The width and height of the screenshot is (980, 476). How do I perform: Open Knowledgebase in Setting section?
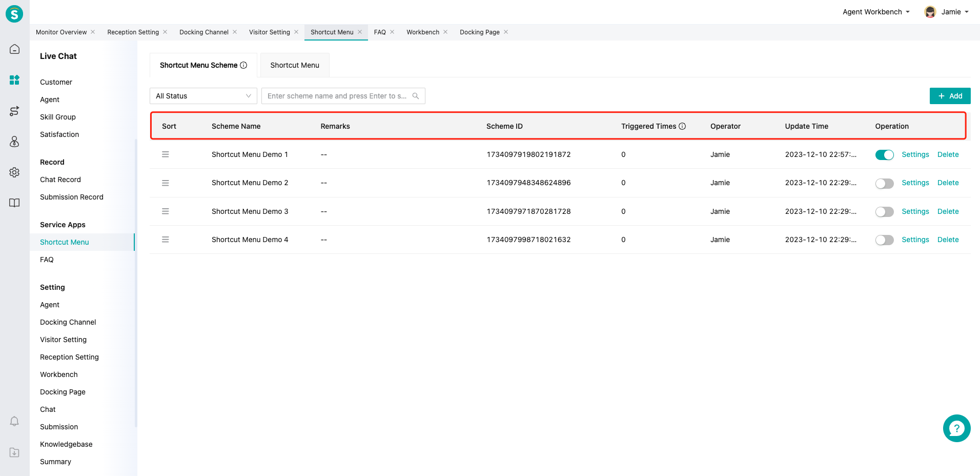(66, 444)
